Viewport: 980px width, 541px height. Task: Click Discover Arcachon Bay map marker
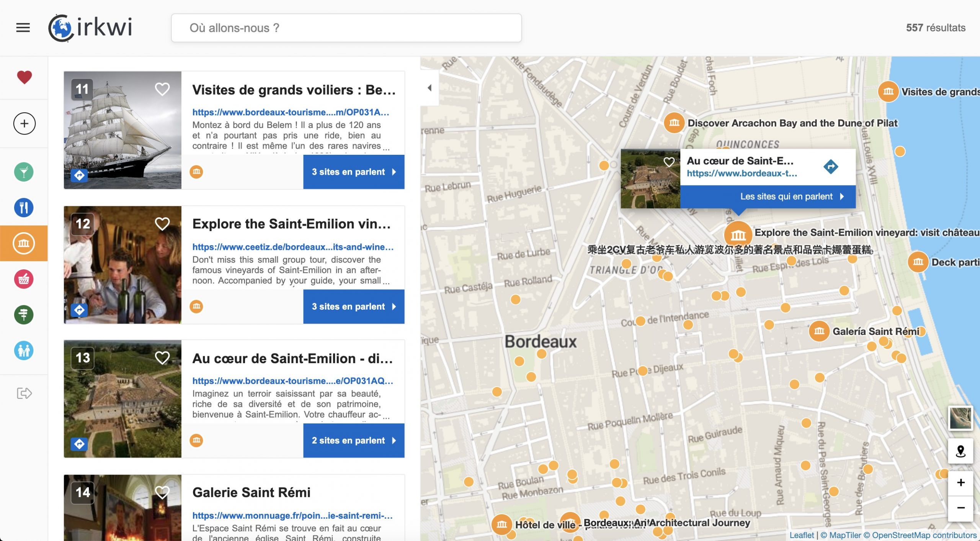674,123
